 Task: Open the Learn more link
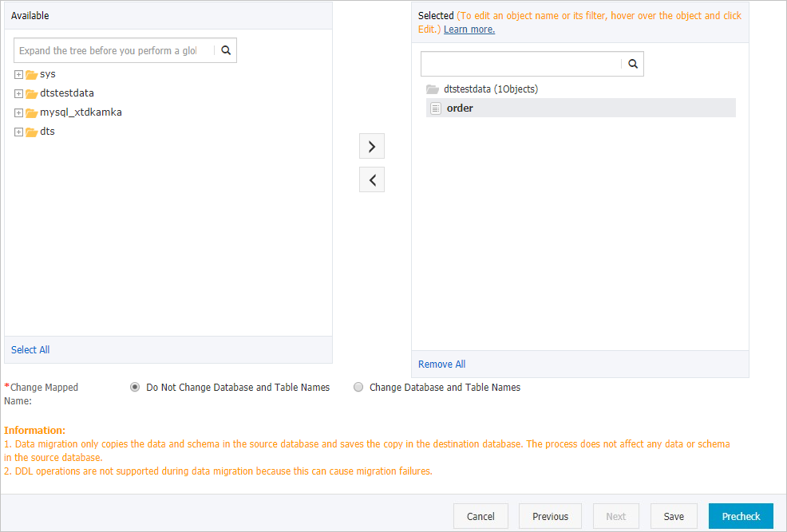tap(469, 29)
